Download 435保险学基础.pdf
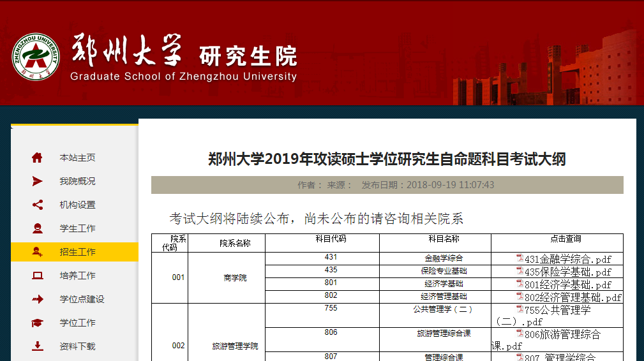644x361 pixels. coord(567,272)
